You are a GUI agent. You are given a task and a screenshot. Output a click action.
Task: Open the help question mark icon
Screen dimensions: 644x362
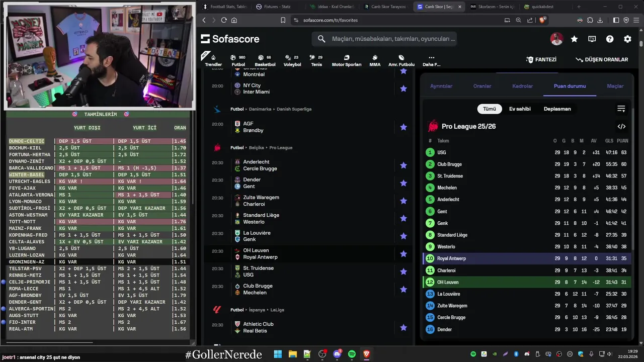click(x=610, y=39)
